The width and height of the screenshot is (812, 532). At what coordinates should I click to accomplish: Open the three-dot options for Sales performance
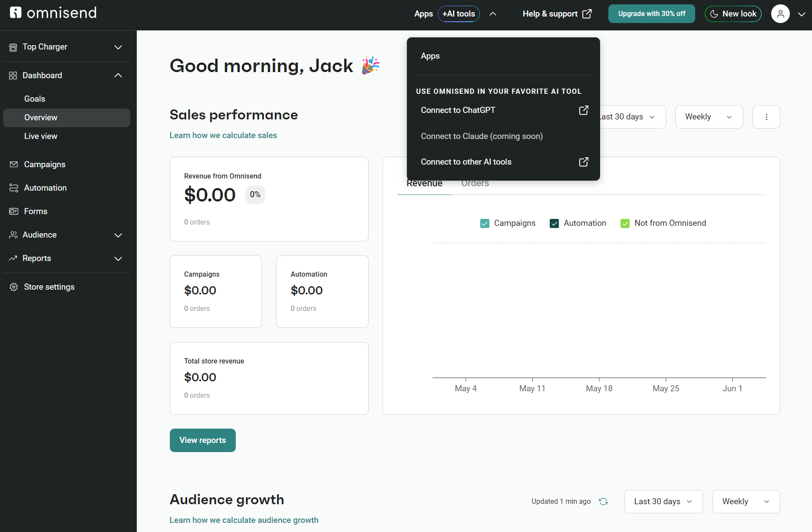click(x=766, y=117)
